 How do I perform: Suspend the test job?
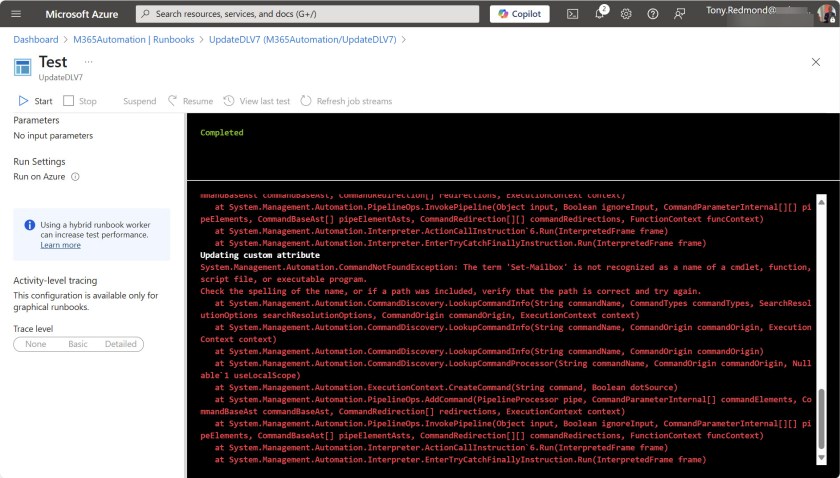pos(139,101)
